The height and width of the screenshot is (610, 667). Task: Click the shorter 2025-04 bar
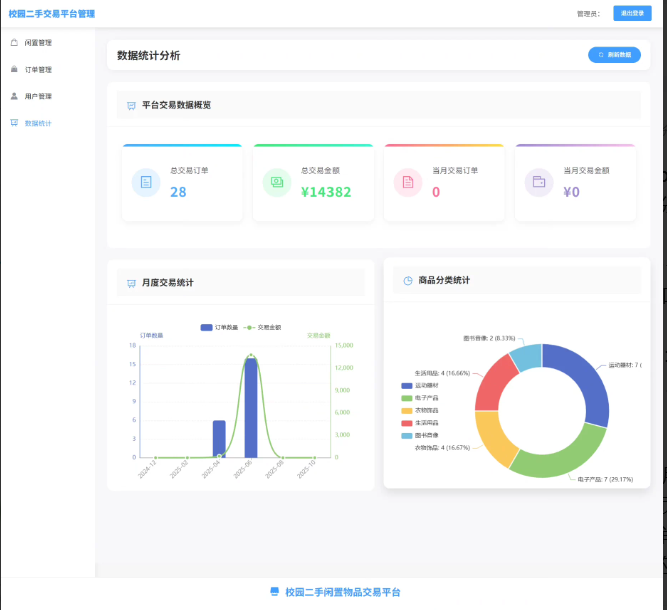[x=219, y=439]
